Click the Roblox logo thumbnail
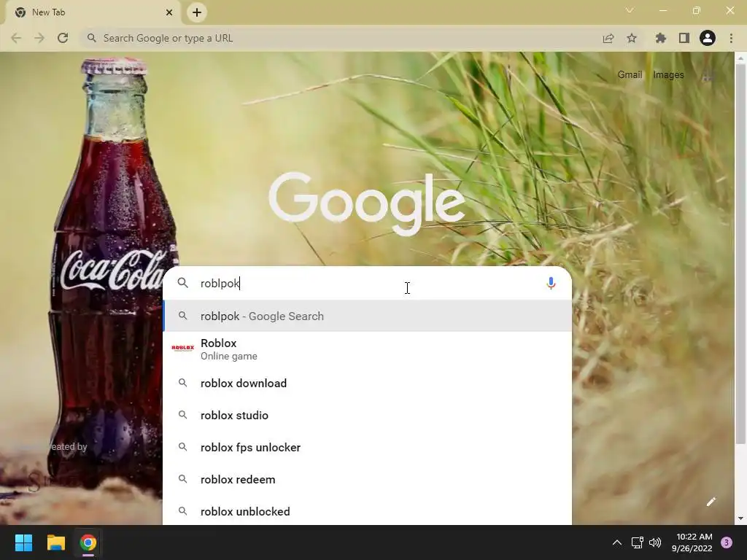Viewport: 747px width, 560px height. click(x=183, y=348)
